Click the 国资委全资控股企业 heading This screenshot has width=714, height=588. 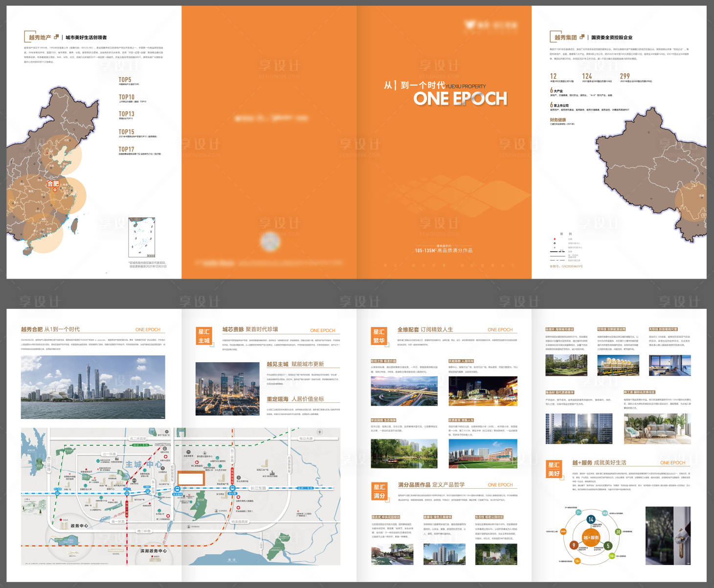click(x=612, y=37)
